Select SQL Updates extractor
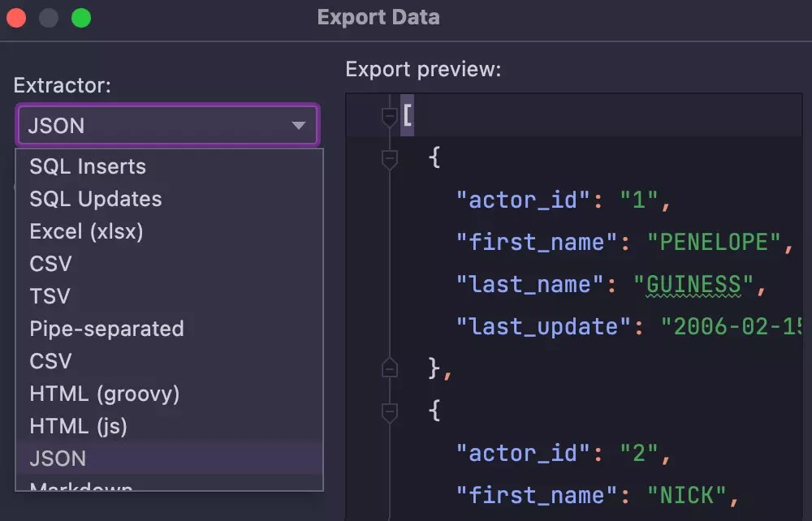This screenshot has width=812, height=521. click(x=94, y=199)
